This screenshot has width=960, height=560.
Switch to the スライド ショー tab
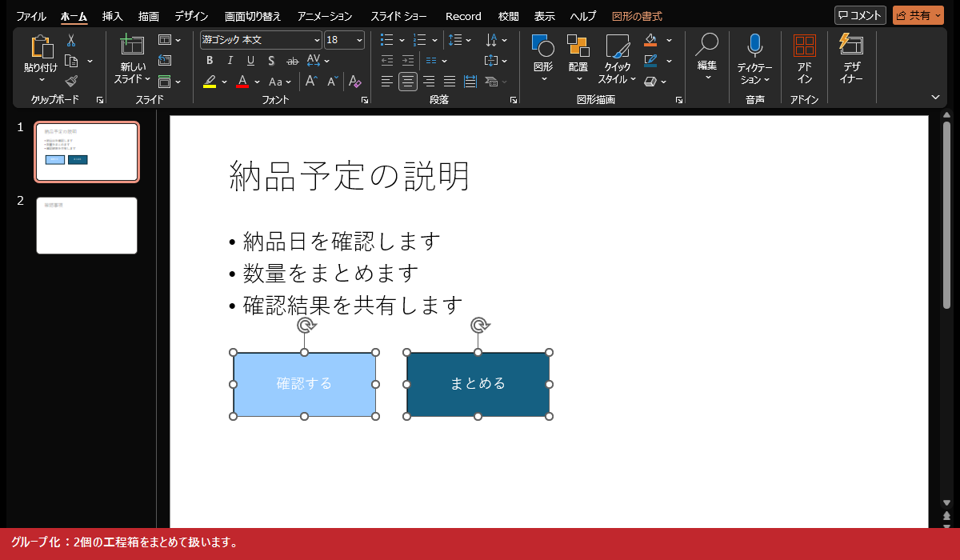pyautogui.click(x=398, y=16)
